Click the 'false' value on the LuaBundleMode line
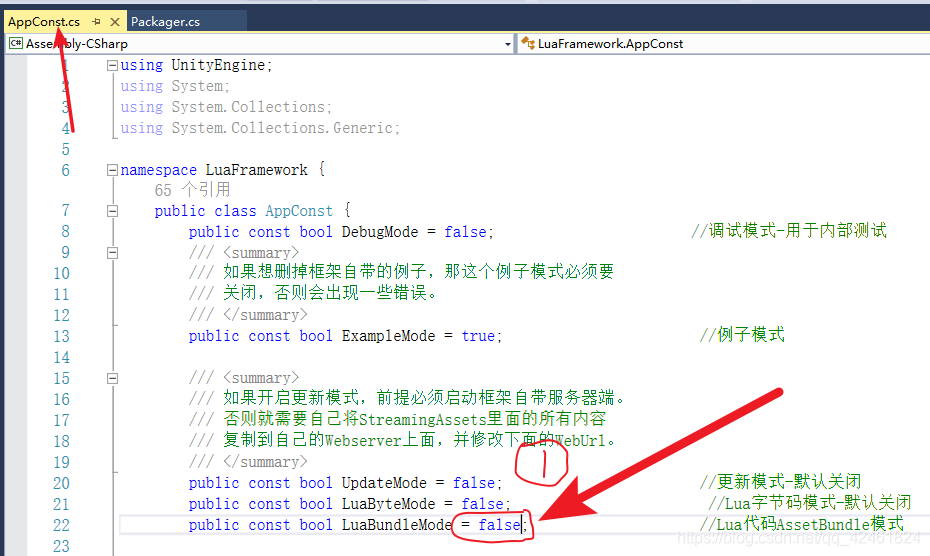Viewport: 930px width, 556px height. tap(500, 525)
